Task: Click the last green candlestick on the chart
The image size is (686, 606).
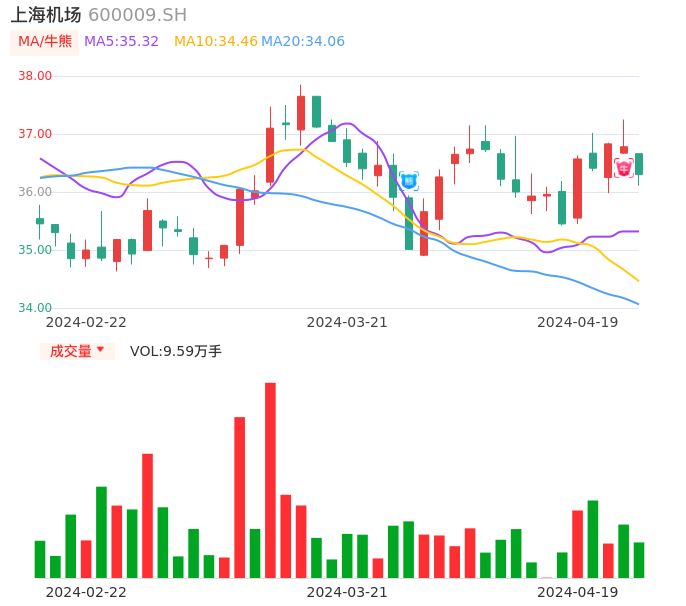Action: pos(639,164)
